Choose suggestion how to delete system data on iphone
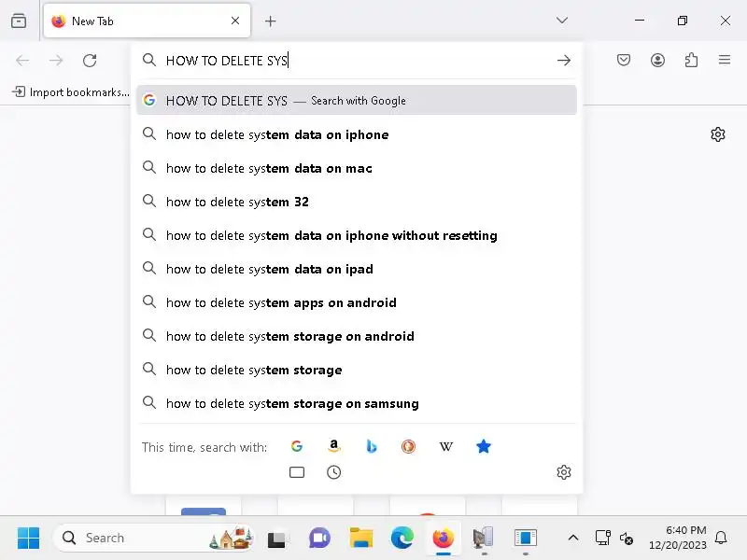 357,134
